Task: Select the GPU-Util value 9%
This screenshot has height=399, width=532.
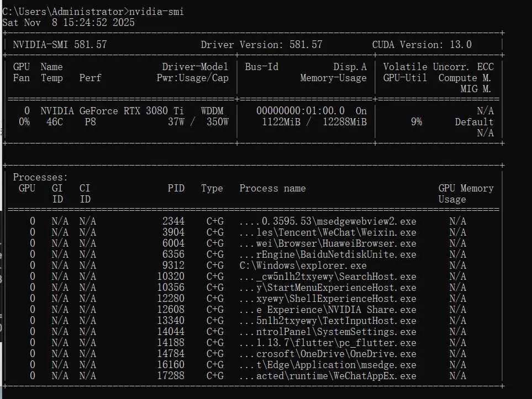Action: [416, 122]
